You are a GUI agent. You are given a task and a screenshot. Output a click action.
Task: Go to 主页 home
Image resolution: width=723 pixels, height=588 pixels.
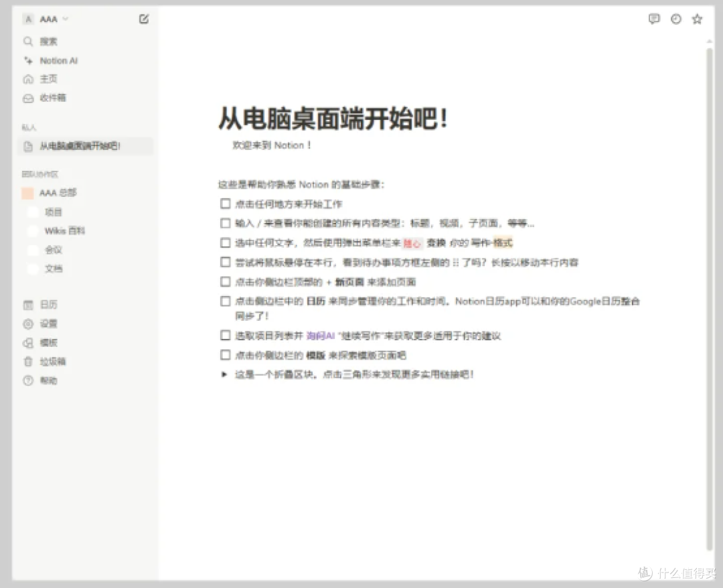coord(48,79)
